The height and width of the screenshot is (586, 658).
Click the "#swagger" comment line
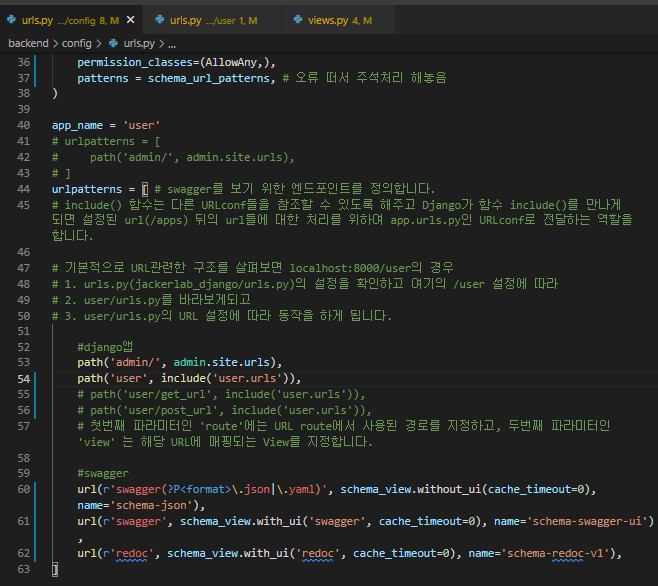click(103, 474)
